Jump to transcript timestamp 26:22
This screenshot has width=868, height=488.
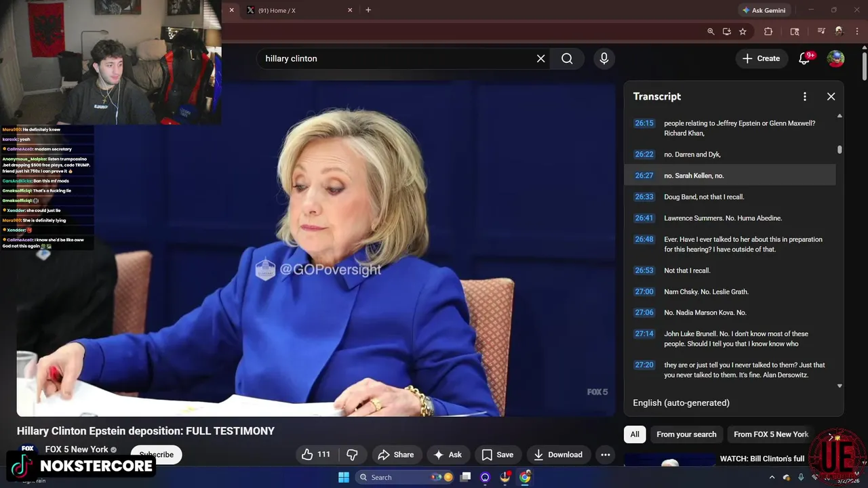[644, 155]
